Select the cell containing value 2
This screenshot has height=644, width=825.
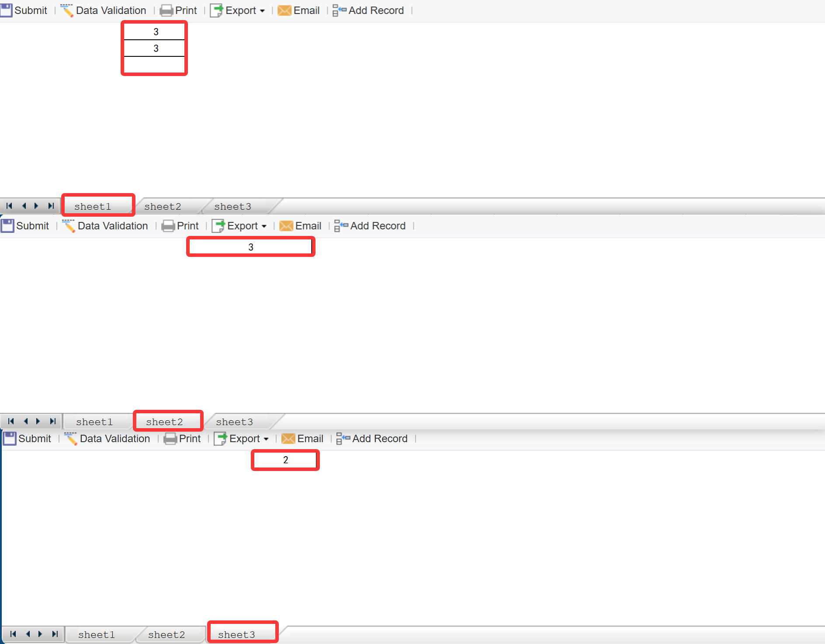(x=285, y=460)
